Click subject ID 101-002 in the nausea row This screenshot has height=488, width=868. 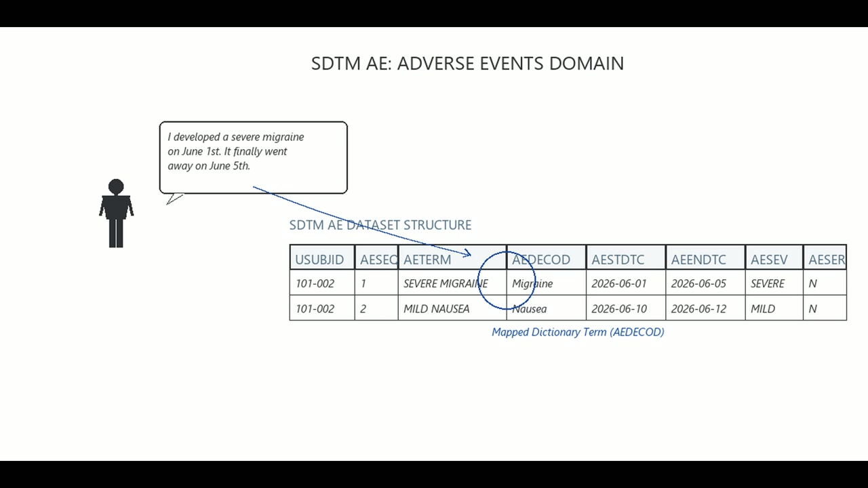tap(322, 308)
